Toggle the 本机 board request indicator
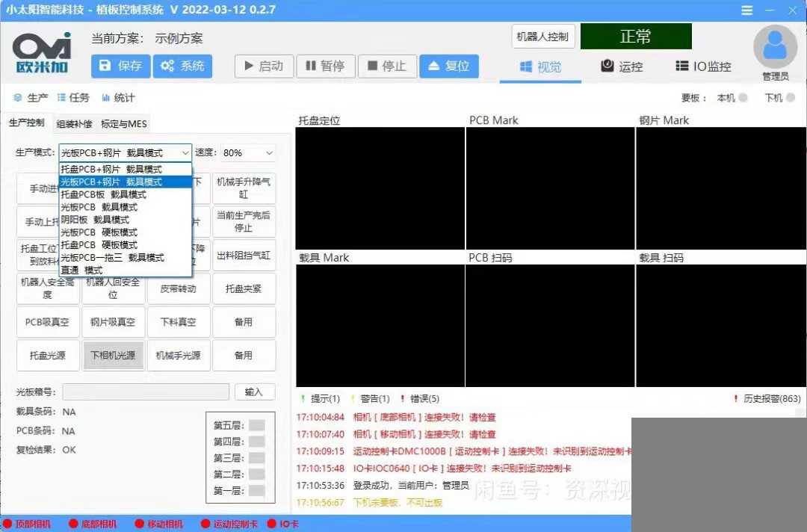Viewport: 807px width, 532px height. click(743, 98)
